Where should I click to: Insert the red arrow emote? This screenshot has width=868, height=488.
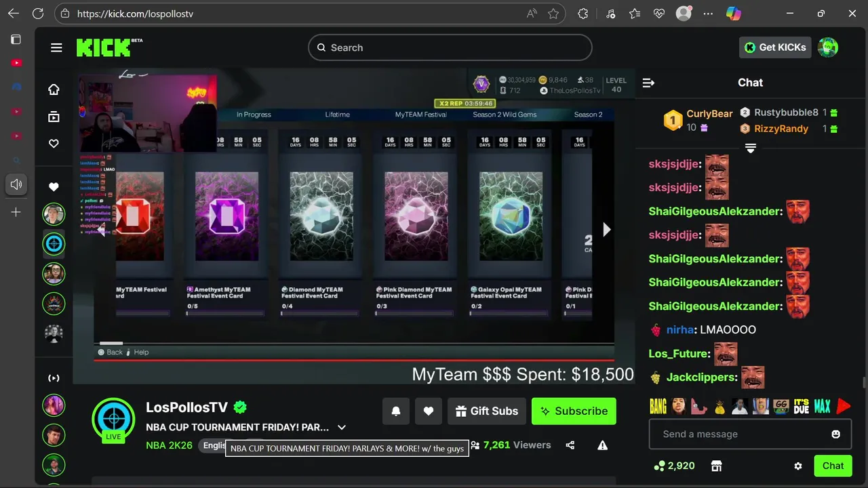(843, 406)
